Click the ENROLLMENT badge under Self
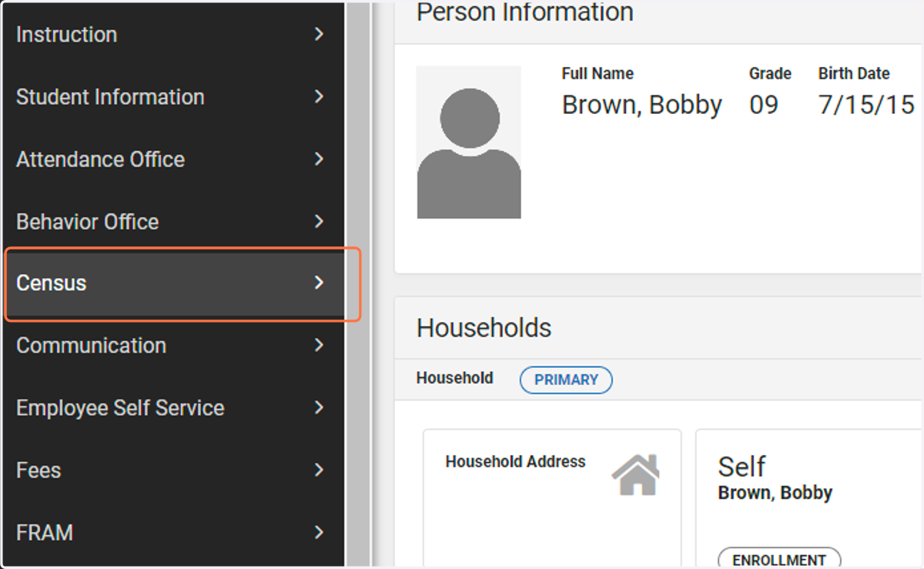Image resolution: width=924 pixels, height=569 pixels. [779, 559]
